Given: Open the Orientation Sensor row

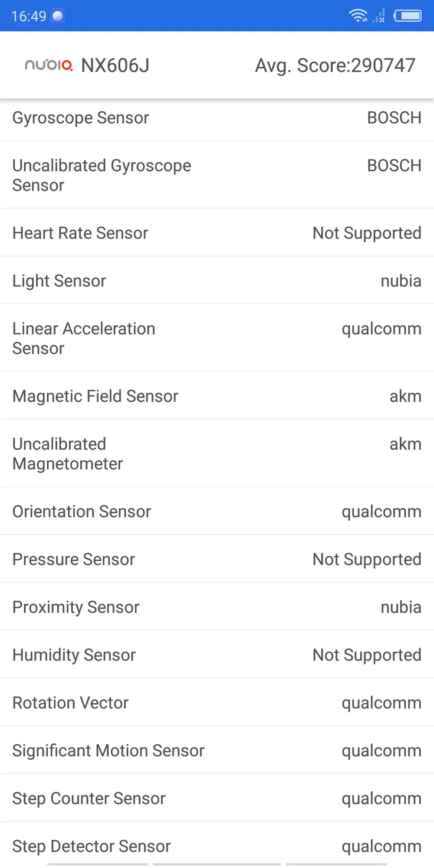Looking at the screenshot, I should pos(217,511).
